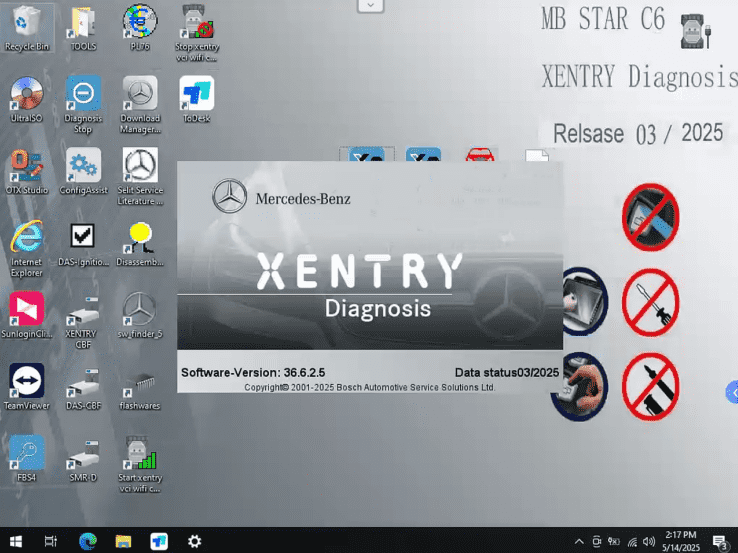Launch the ToDesk desktop icon

click(x=196, y=100)
